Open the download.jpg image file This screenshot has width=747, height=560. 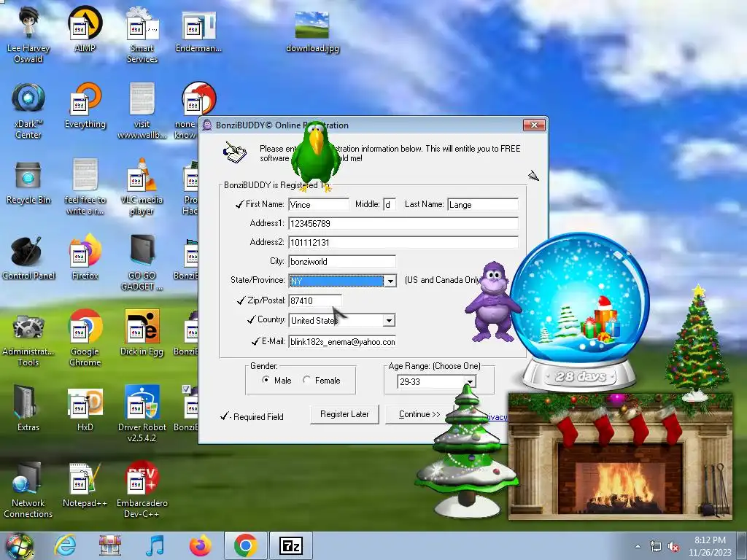click(x=312, y=31)
